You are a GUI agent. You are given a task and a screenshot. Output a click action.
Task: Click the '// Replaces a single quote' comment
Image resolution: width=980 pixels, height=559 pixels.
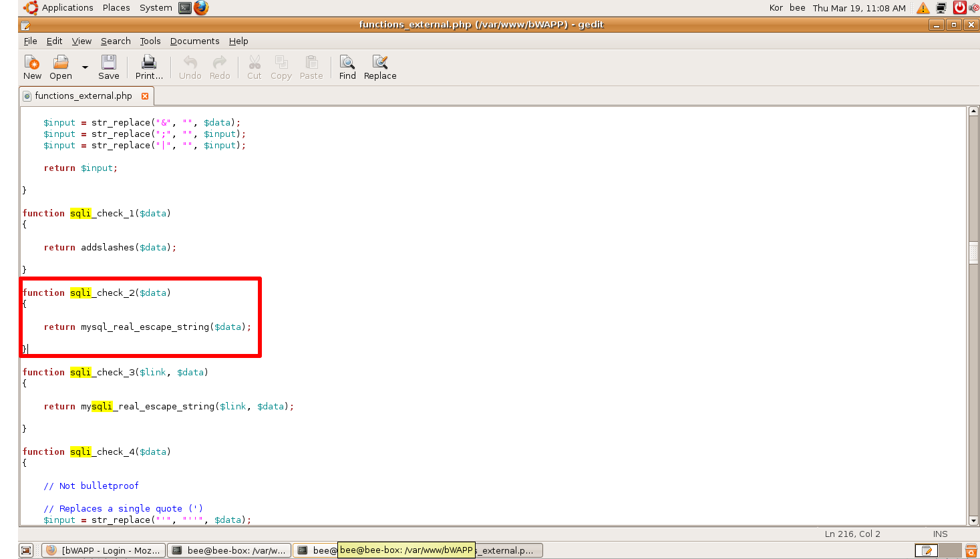tap(124, 509)
